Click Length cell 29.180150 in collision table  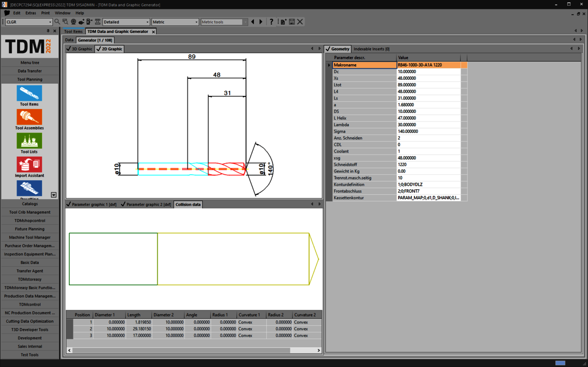click(x=138, y=329)
